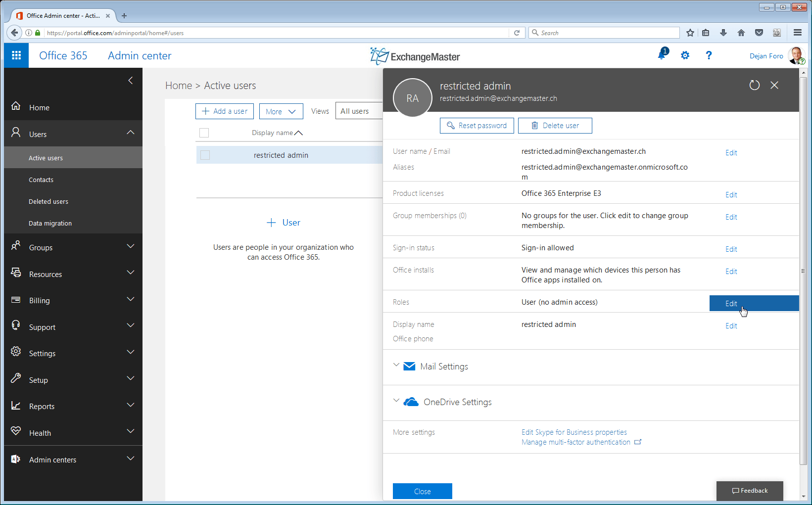This screenshot has width=812, height=505.
Task: Tick the restricted admin row checkbox
Action: pyautogui.click(x=205, y=155)
